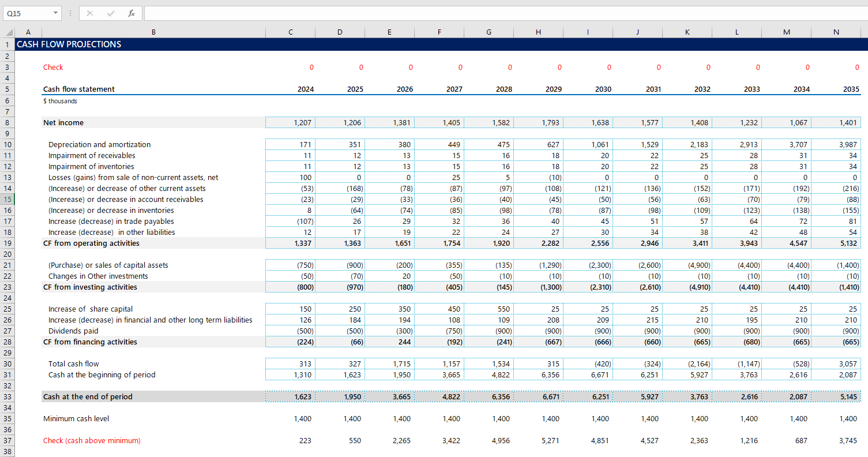Select the Dividends paid label cell
Image resolution: width=868 pixels, height=457 pixels.
click(x=73, y=331)
